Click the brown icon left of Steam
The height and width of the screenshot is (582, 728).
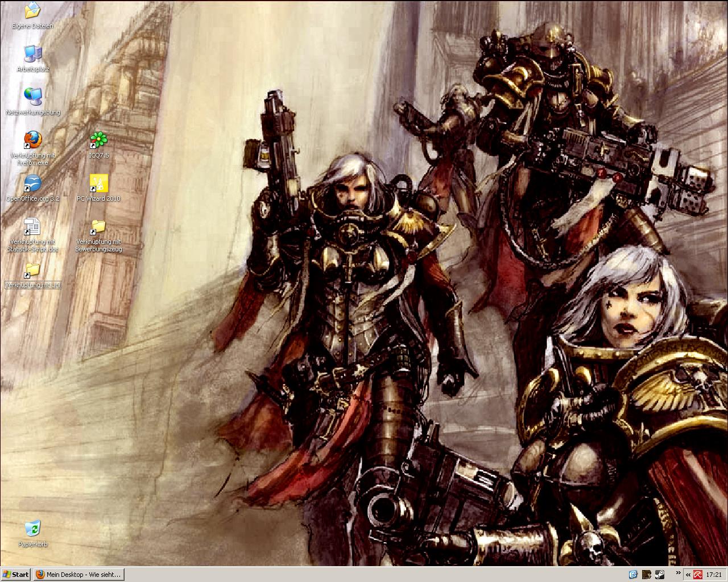tap(647, 574)
